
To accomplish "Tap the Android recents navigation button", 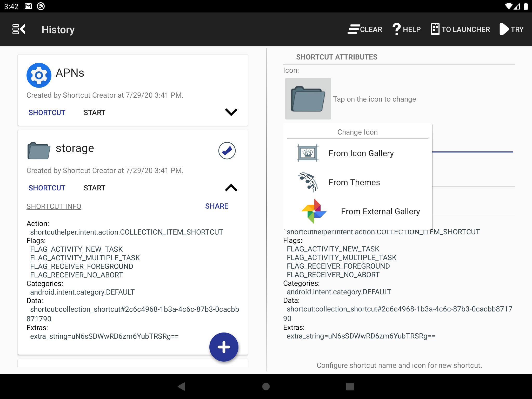I will point(350,386).
